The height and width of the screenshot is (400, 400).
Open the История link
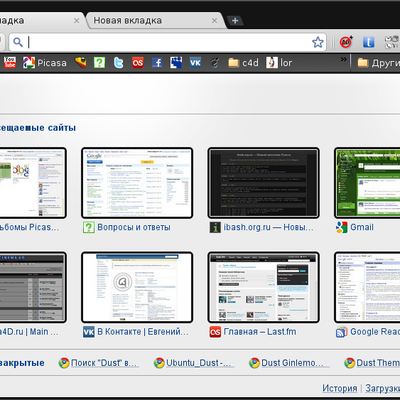pyautogui.click(x=340, y=388)
